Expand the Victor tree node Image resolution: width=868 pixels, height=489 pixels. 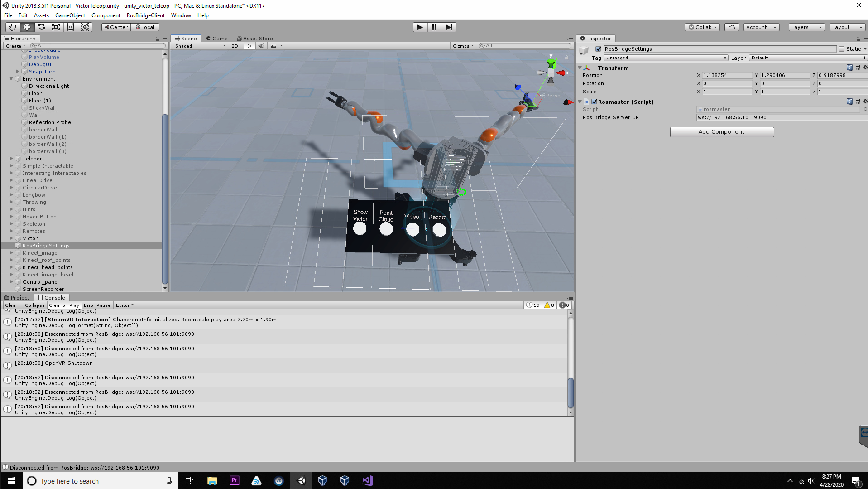click(x=11, y=238)
